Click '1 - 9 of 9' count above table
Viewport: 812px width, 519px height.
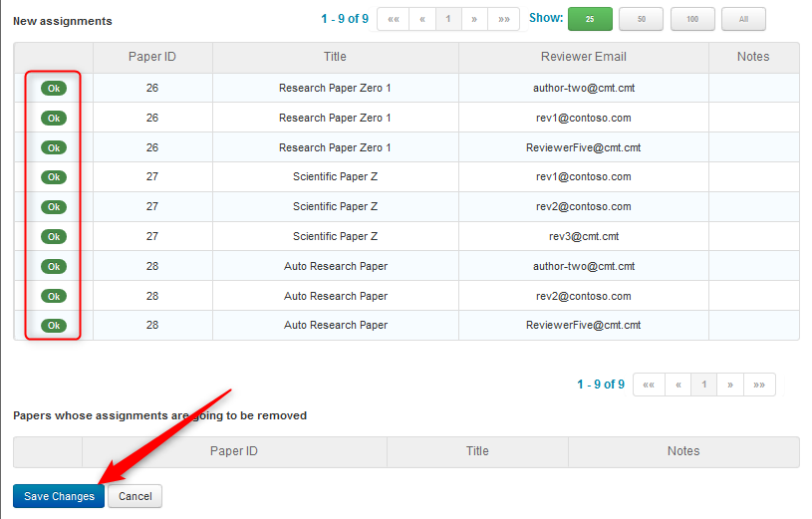tap(345, 19)
